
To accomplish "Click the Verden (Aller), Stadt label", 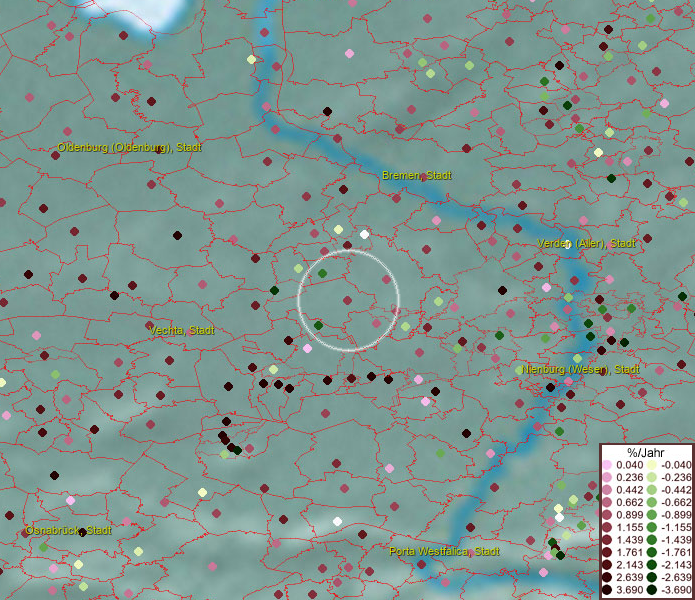I will 586,243.
